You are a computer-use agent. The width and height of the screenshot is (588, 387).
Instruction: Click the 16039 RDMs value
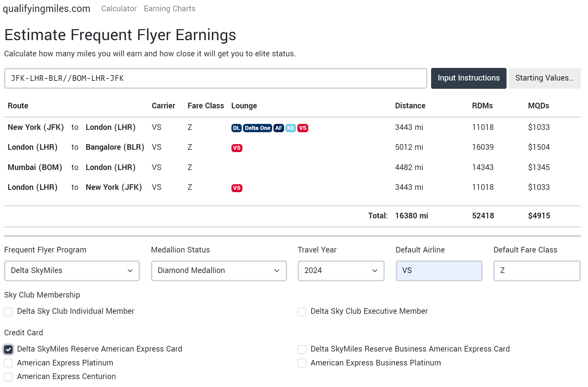coord(483,147)
